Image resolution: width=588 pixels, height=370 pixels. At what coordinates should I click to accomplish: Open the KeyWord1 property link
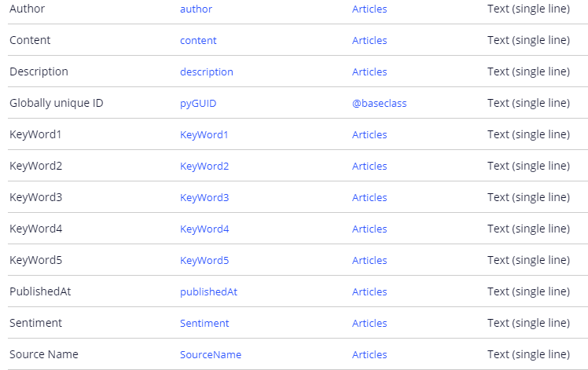tap(204, 134)
